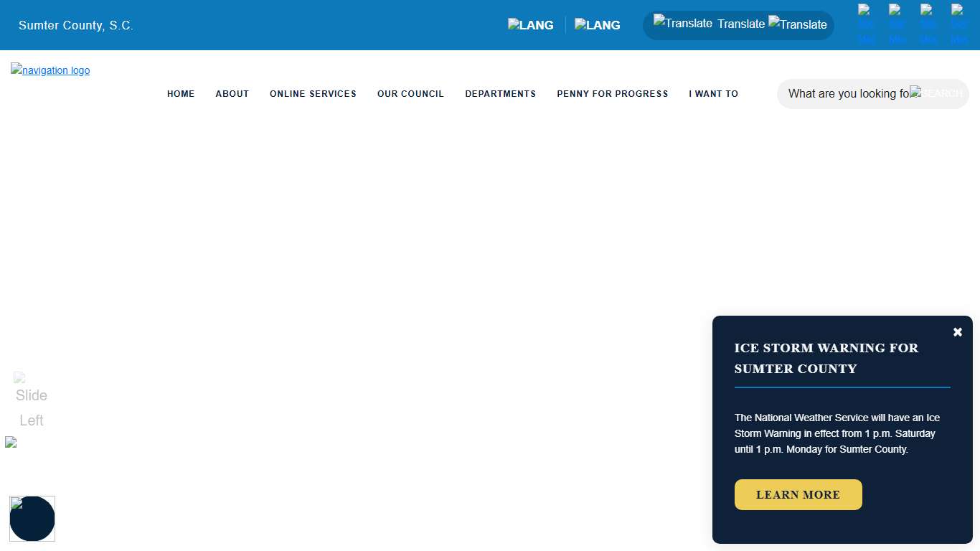
Task: Expand the I WANT TO menu
Action: (x=713, y=94)
